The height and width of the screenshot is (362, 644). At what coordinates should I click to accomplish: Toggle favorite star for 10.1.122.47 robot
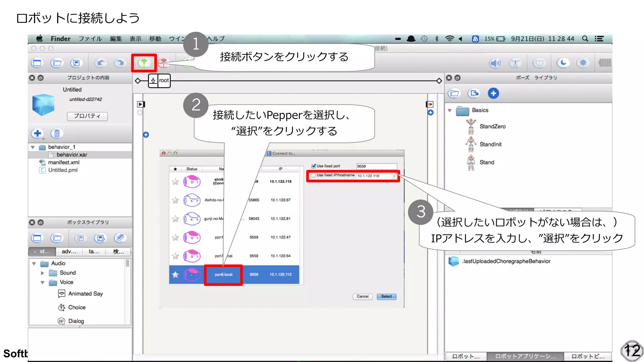[175, 237]
